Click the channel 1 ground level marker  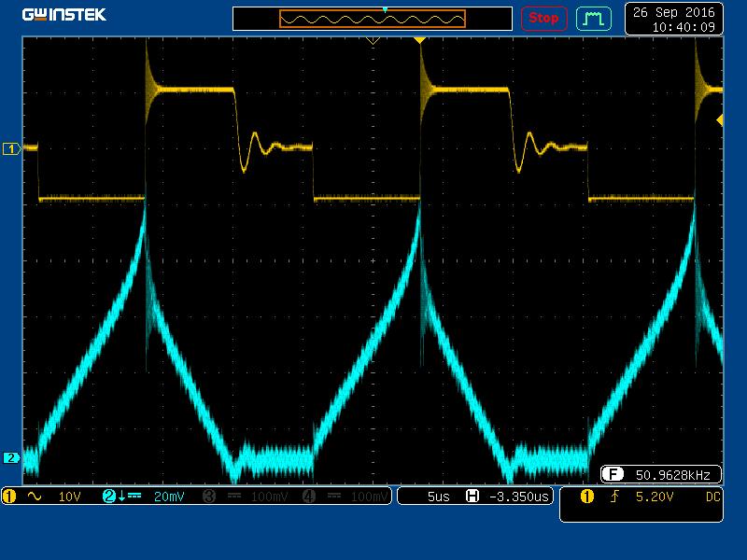click(12, 148)
